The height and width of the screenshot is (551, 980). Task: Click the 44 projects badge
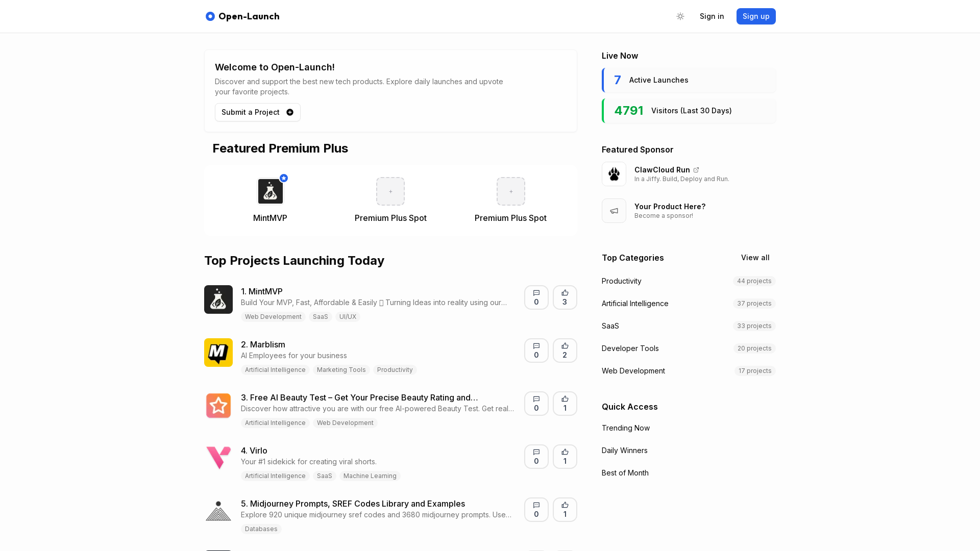(x=754, y=281)
